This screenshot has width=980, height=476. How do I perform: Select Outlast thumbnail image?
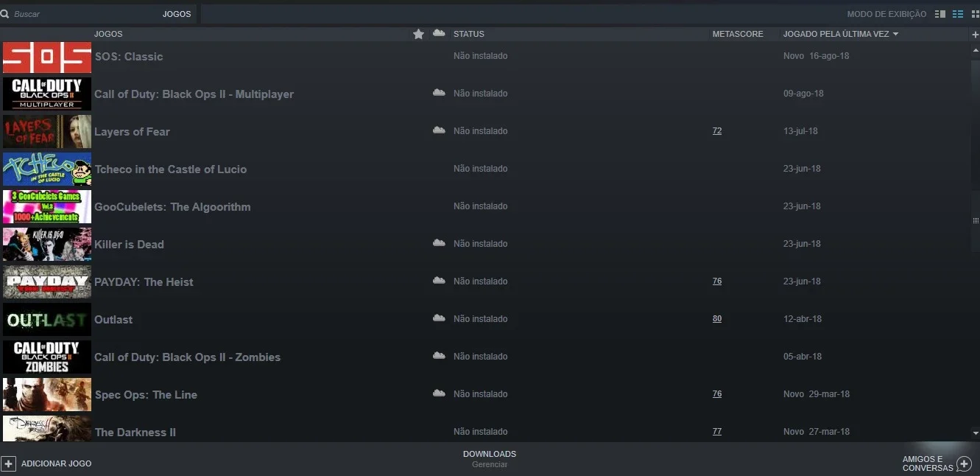47,319
